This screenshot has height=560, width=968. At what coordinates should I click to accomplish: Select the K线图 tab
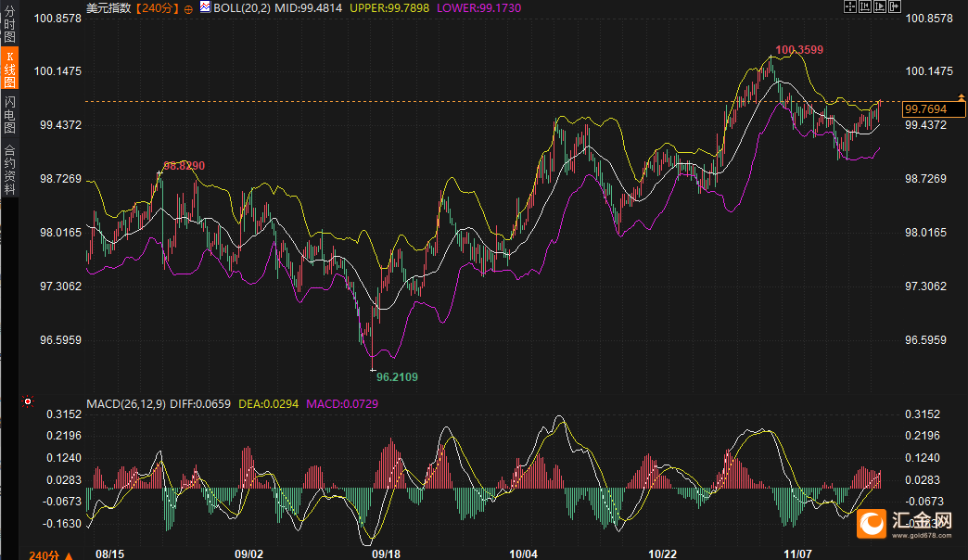point(9,70)
